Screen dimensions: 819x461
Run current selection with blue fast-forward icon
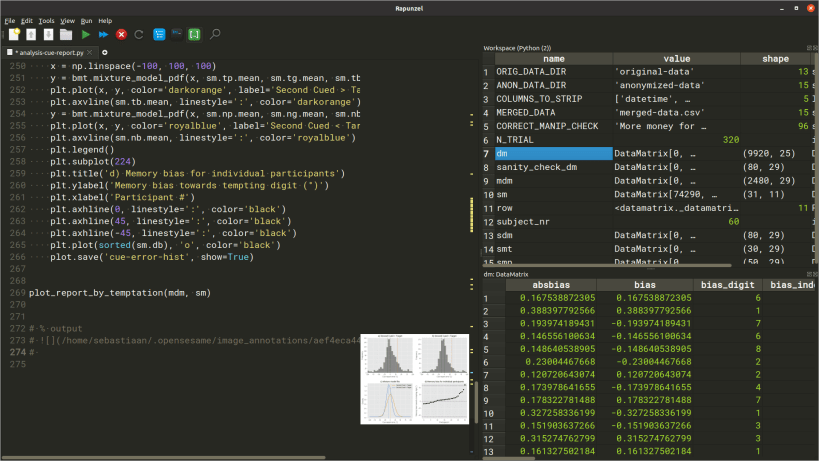point(104,34)
